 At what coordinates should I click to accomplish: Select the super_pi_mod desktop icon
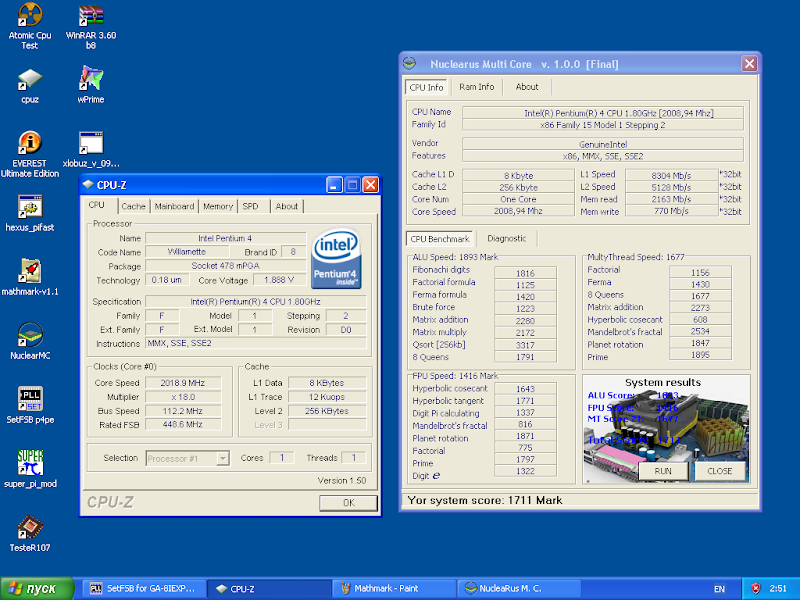tap(30, 469)
